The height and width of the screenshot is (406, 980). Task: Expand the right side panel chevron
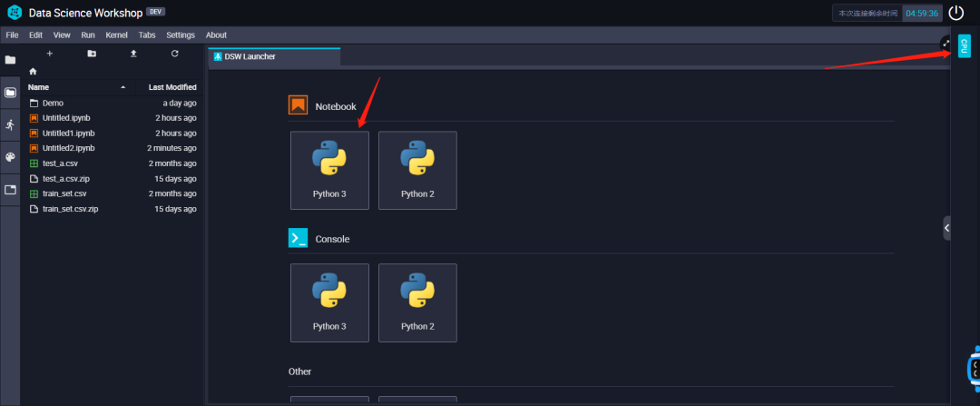pyautogui.click(x=946, y=228)
